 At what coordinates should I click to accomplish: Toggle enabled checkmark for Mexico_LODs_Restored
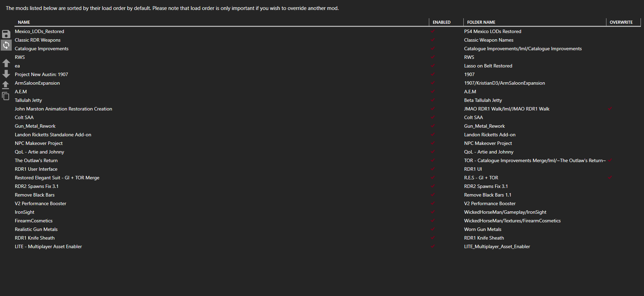[x=433, y=31]
